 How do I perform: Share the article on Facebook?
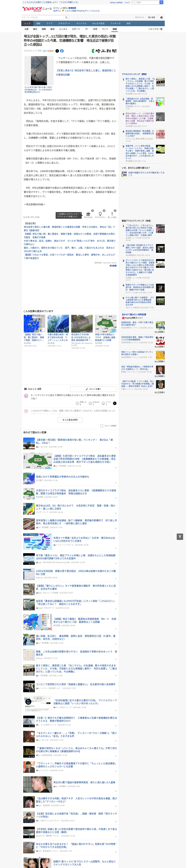point(62,51)
